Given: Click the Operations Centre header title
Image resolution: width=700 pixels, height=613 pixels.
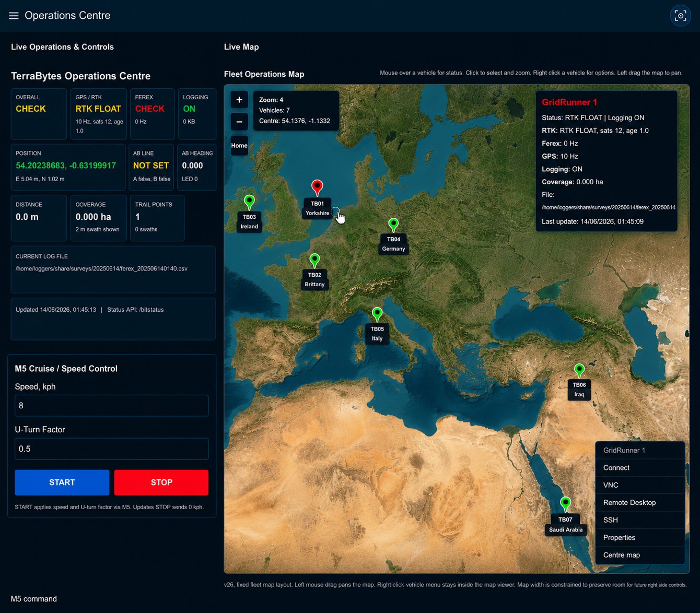Looking at the screenshot, I should pos(67,16).
